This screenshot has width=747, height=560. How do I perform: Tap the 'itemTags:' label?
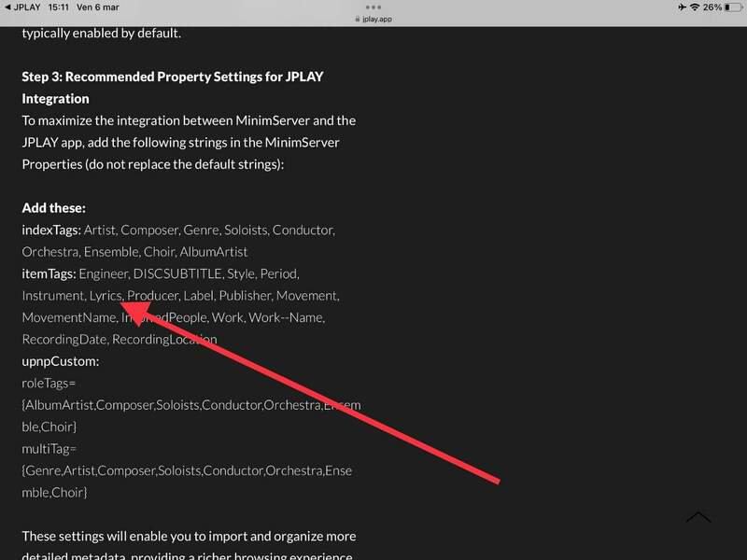coord(49,273)
